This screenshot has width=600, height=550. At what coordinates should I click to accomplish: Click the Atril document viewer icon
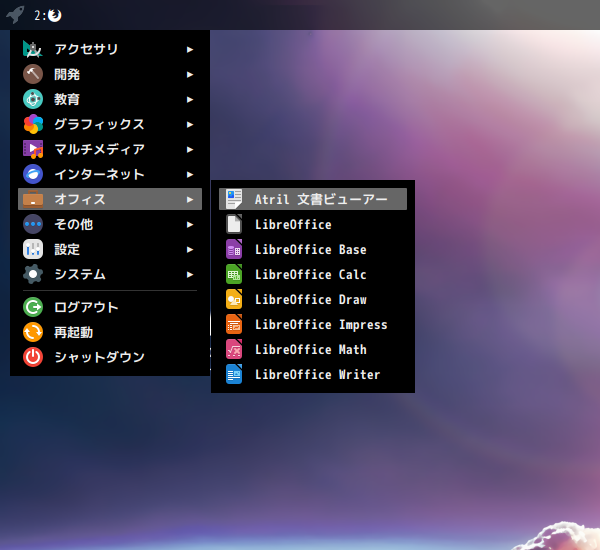[x=234, y=199]
